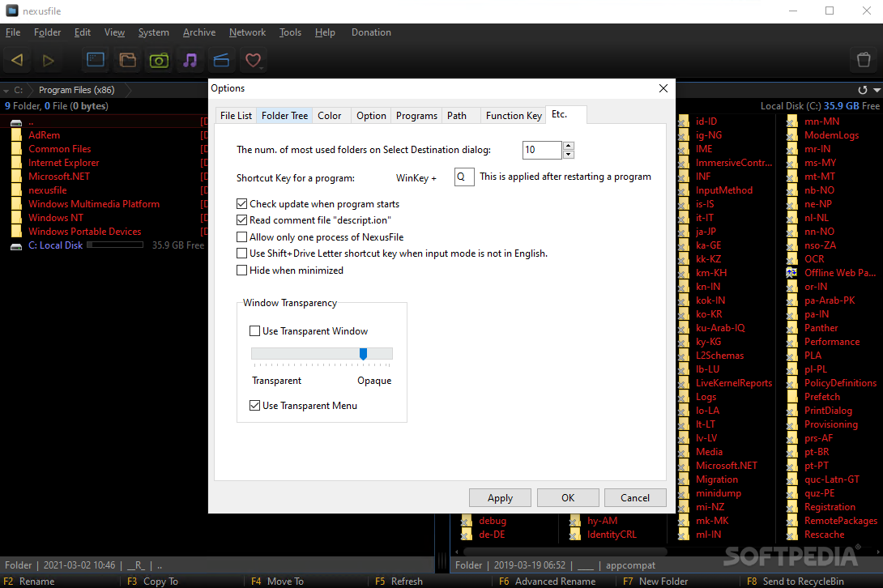Image resolution: width=883 pixels, height=588 pixels.
Task: Click the mn-MN folder icon
Action: point(791,121)
